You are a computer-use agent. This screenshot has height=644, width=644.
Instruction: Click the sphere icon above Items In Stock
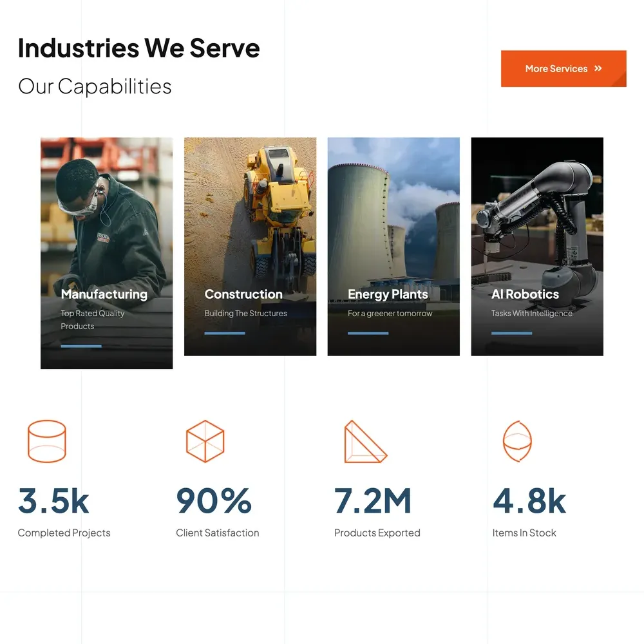pos(518,441)
